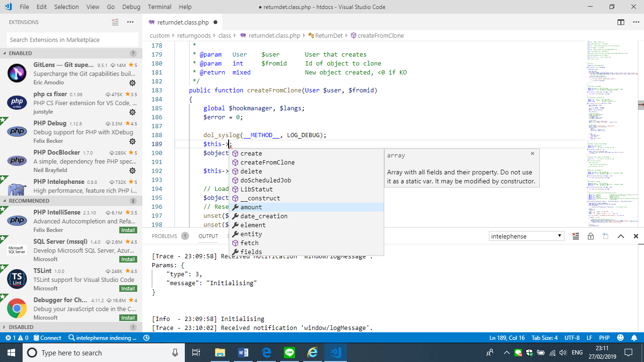Install PHP IntelliSense extension

coord(128,230)
